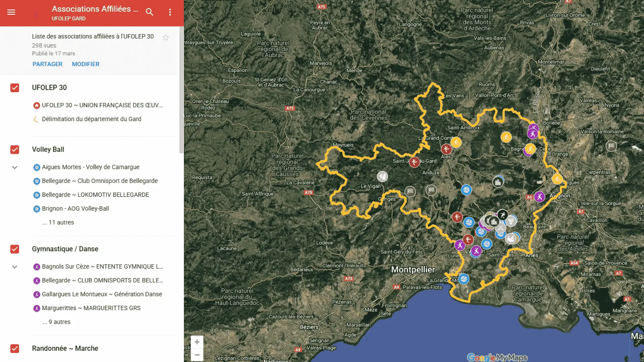Uncheck the Gymnastique / Danse layer checkbox
The image size is (644, 362).
(x=15, y=249)
